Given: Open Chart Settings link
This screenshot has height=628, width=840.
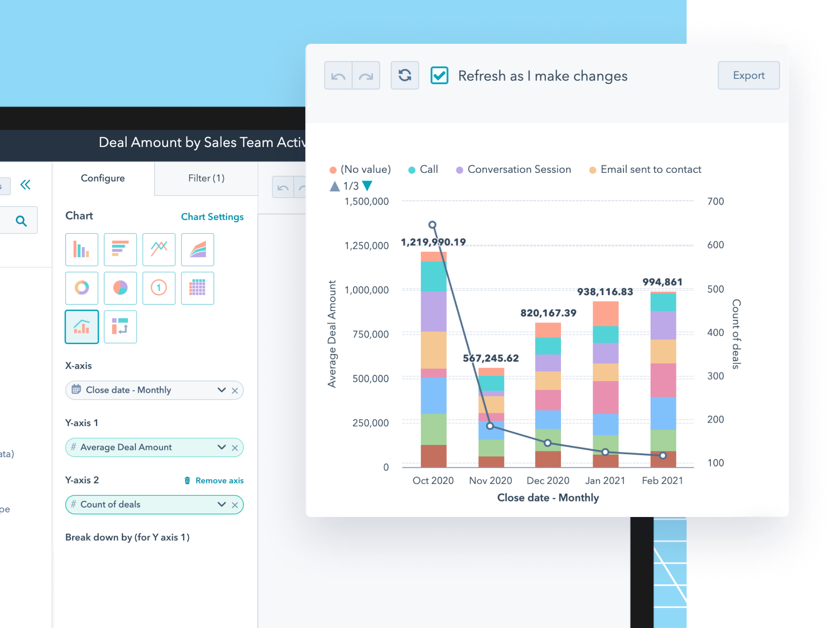Looking at the screenshot, I should [212, 217].
